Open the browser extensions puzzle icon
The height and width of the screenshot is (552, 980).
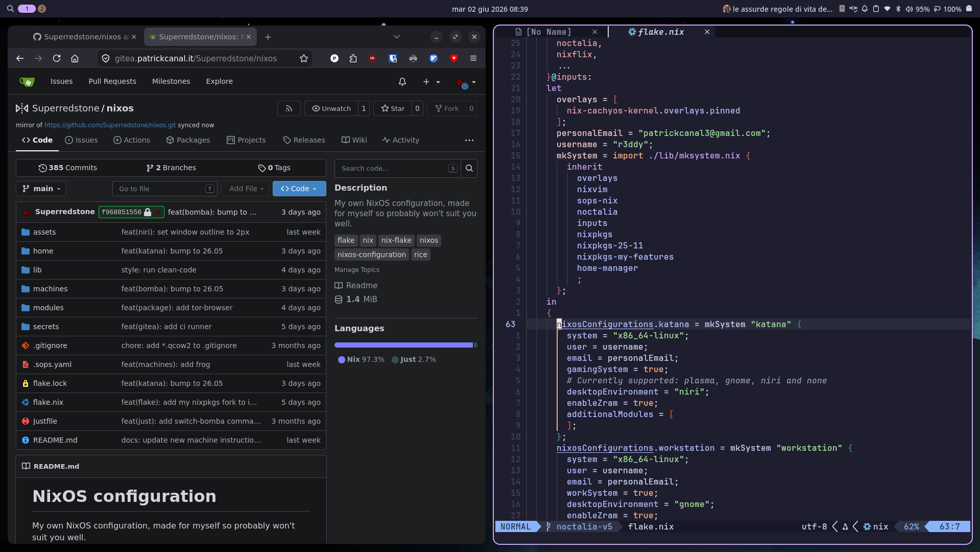tap(353, 59)
